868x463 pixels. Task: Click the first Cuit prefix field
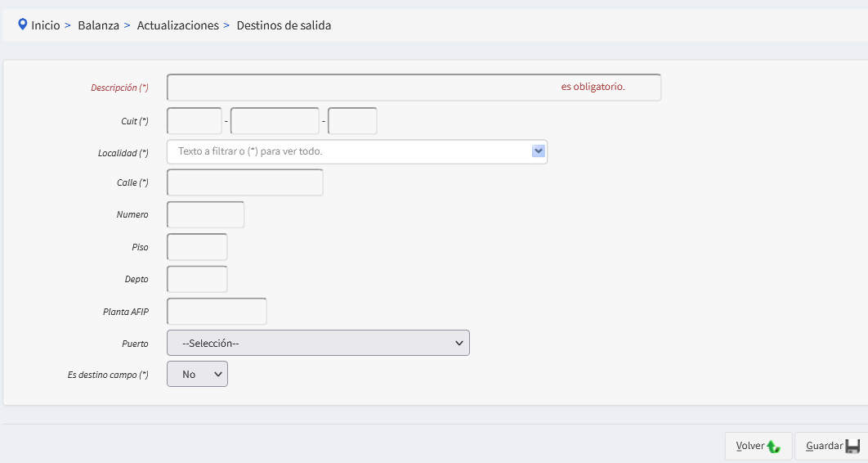click(195, 121)
